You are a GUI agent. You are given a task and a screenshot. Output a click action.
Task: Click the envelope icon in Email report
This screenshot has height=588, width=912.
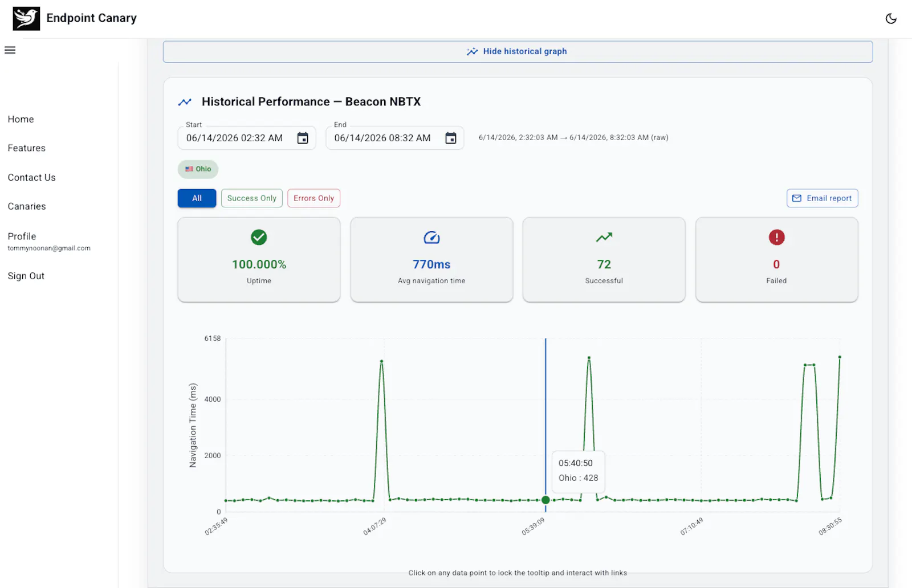797,198
